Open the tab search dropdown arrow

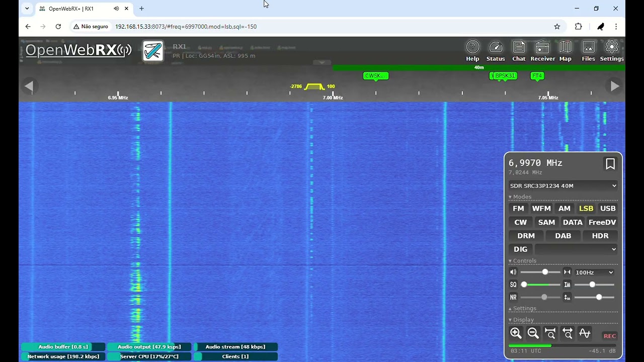tap(27, 9)
